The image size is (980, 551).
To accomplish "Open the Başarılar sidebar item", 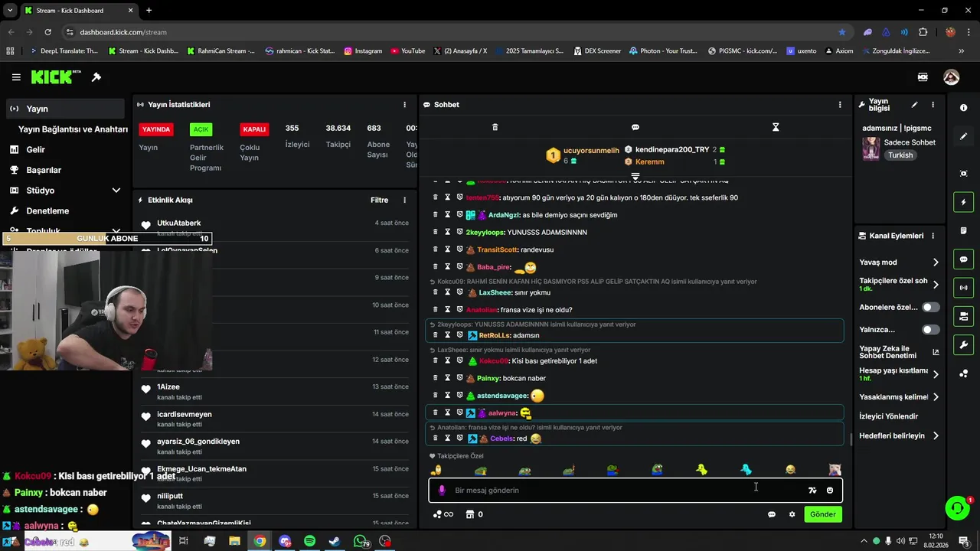I will 65,170.
